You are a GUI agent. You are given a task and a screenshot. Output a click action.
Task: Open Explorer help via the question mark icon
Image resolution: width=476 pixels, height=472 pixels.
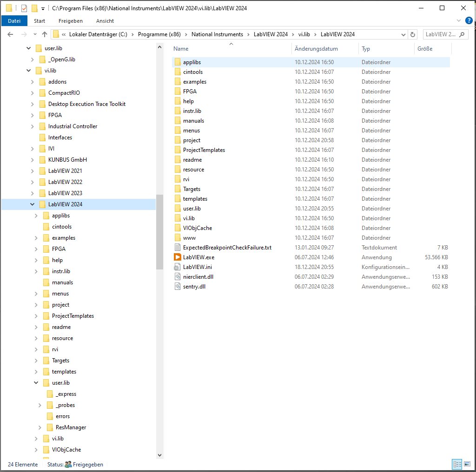[469, 20]
